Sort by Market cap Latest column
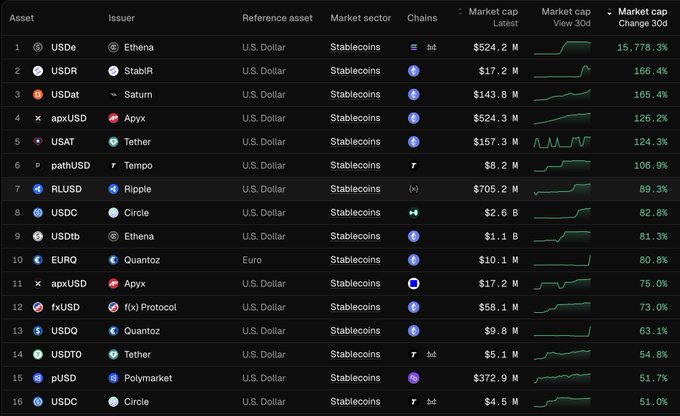Screen dimensions: 680x416 pos(488,17)
